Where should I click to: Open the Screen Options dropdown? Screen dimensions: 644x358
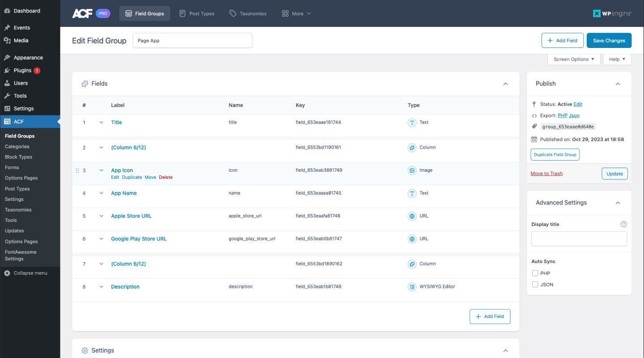(x=574, y=59)
